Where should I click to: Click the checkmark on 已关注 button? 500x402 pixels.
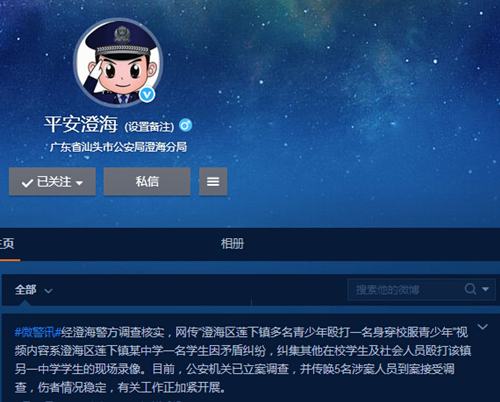click(27, 183)
